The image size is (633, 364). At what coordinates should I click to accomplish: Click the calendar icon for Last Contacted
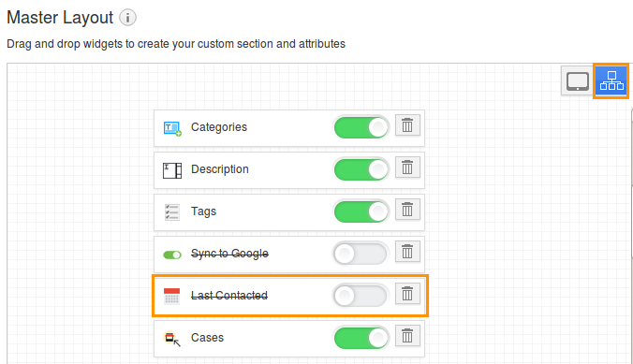171,296
